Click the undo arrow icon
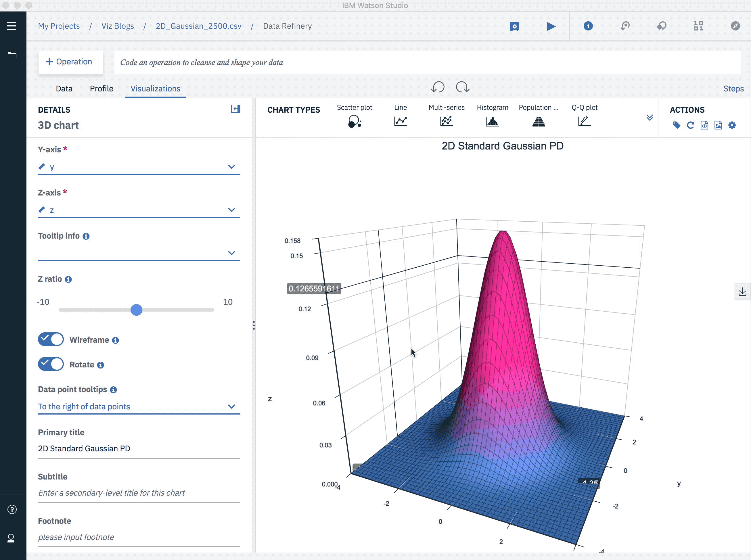The image size is (751, 560). pyautogui.click(x=437, y=87)
